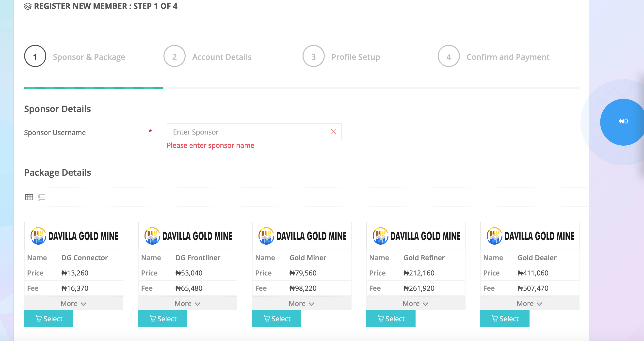Click the Gold Miner name cell
The height and width of the screenshot is (341, 644).
[308, 258]
